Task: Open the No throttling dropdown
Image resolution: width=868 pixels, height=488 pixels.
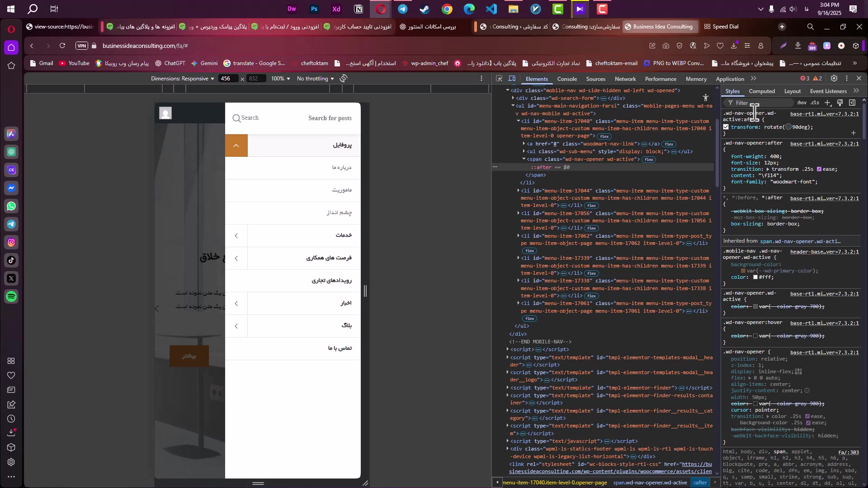Action: point(315,79)
